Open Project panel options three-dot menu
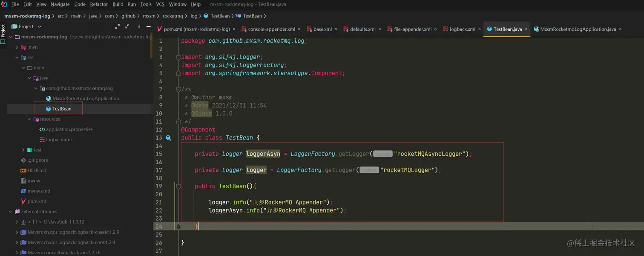This screenshot has width=644, height=256. [x=138, y=26]
